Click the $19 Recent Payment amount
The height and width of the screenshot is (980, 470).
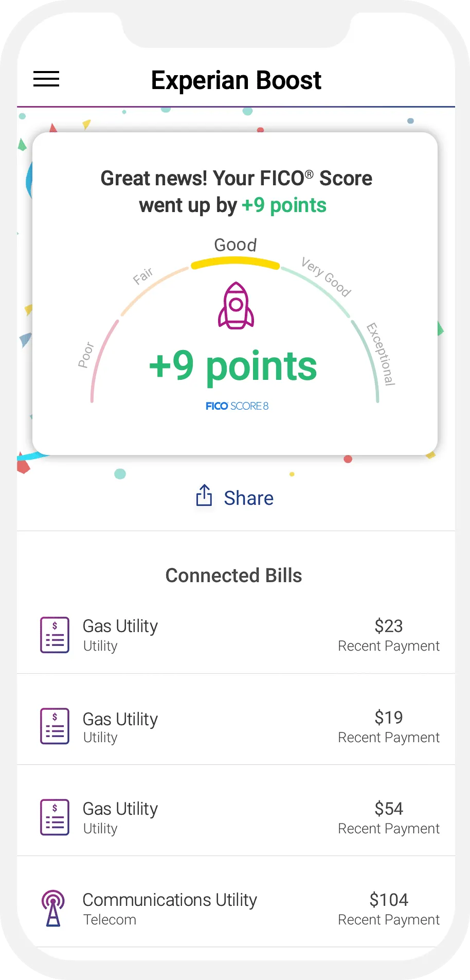[389, 717]
